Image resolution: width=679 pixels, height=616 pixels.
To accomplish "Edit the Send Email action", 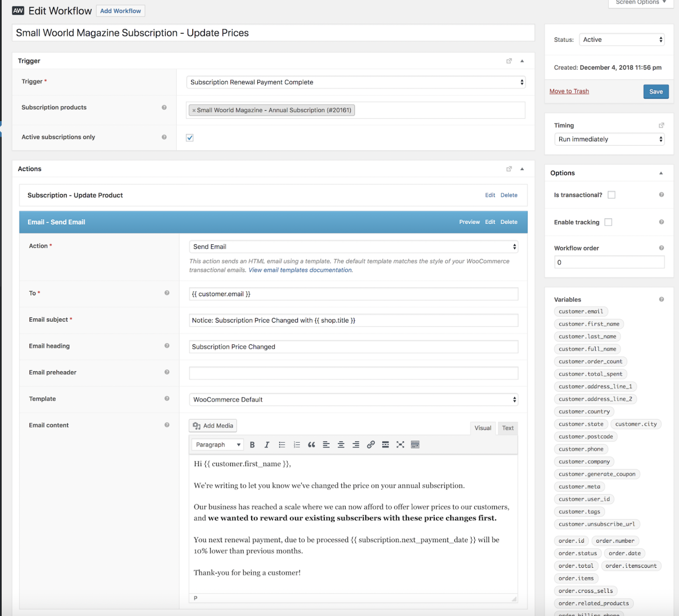I will point(490,222).
